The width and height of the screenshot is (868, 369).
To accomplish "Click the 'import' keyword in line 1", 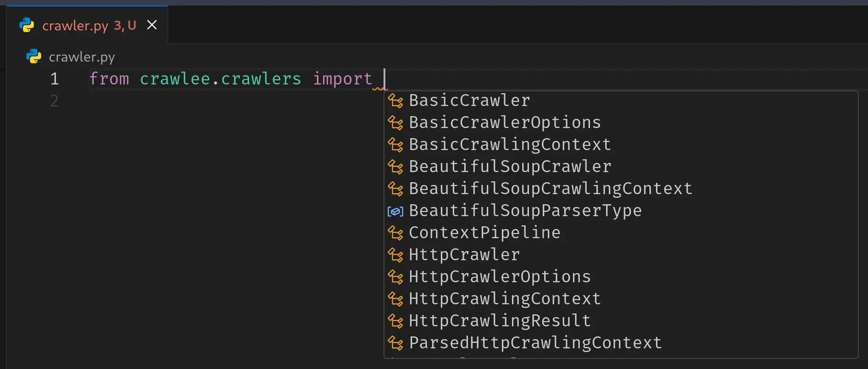I will click(x=342, y=79).
